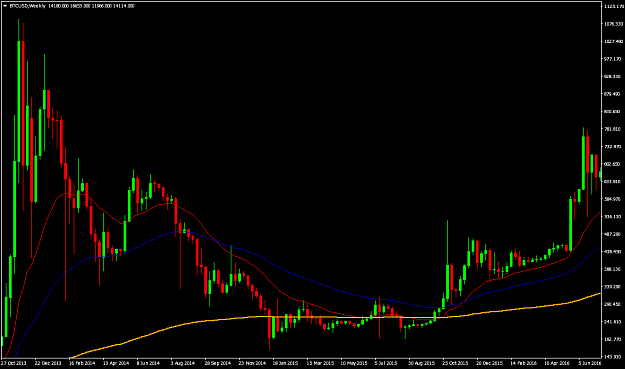Image resolution: width=625 pixels, height=369 pixels.
Task: Click the small triangle icon beside BTCUSD,Weekly
Action: (5, 6)
